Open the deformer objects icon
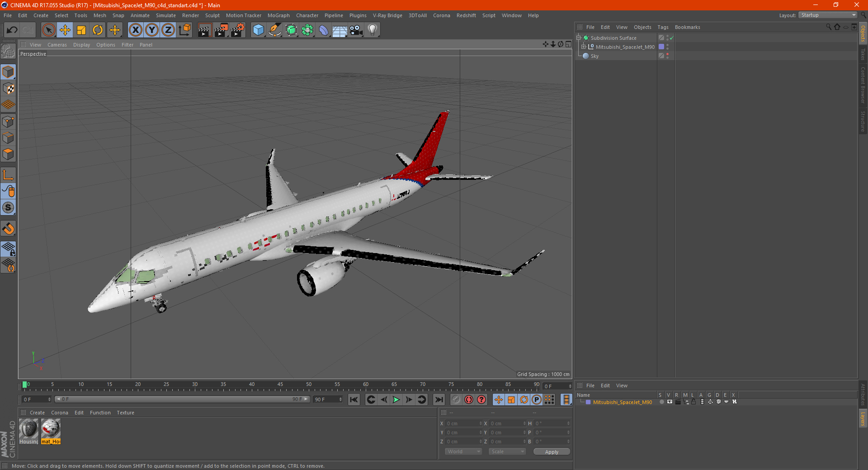 [x=324, y=30]
